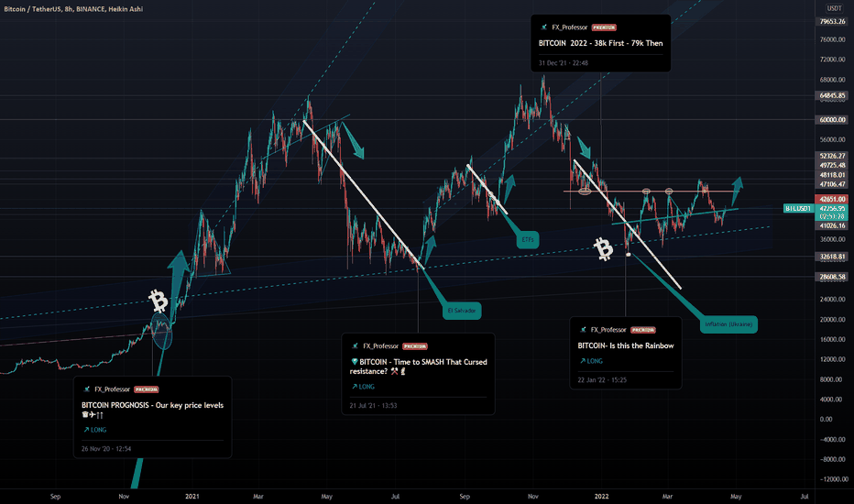Click FX_Professor name on the 26 Nov '20 card
Viewport: 854px width, 504px height.
[x=112, y=389]
